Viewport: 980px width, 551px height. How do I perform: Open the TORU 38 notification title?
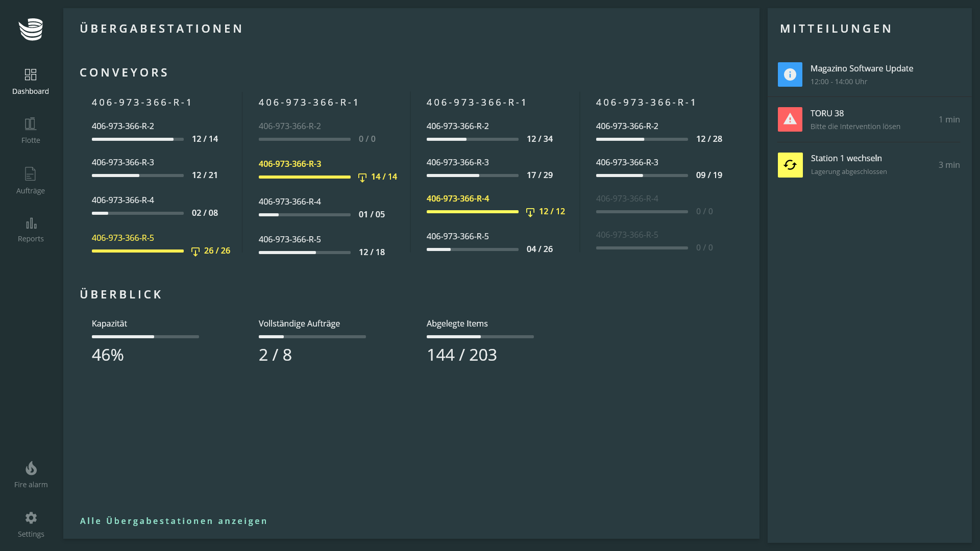(x=827, y=113)
